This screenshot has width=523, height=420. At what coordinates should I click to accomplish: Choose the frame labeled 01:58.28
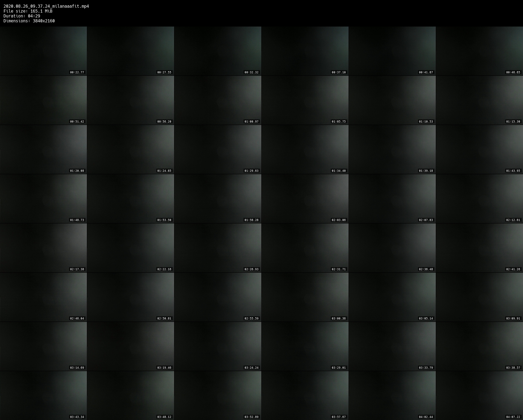point(218,199)
